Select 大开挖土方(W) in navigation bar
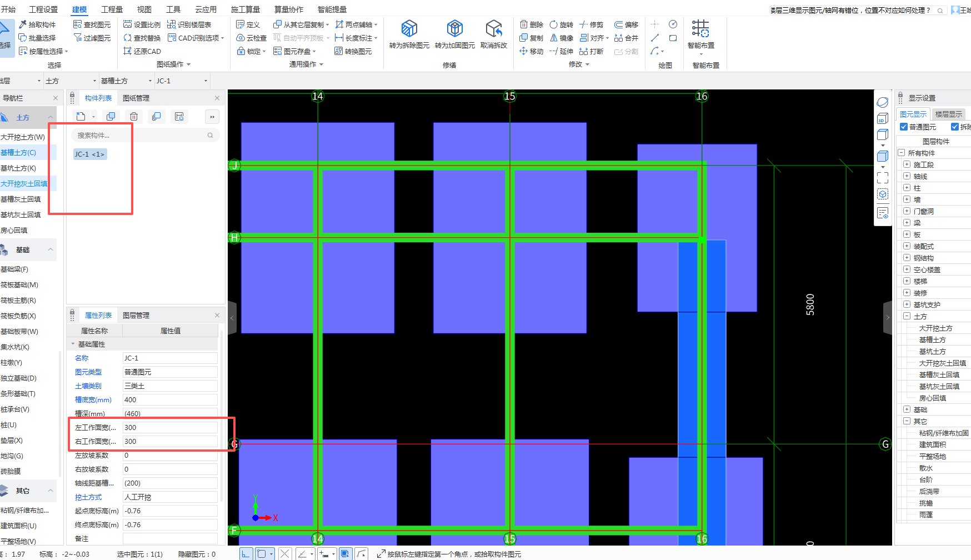This screenshot has width=971, height=560. click(23, 137)
